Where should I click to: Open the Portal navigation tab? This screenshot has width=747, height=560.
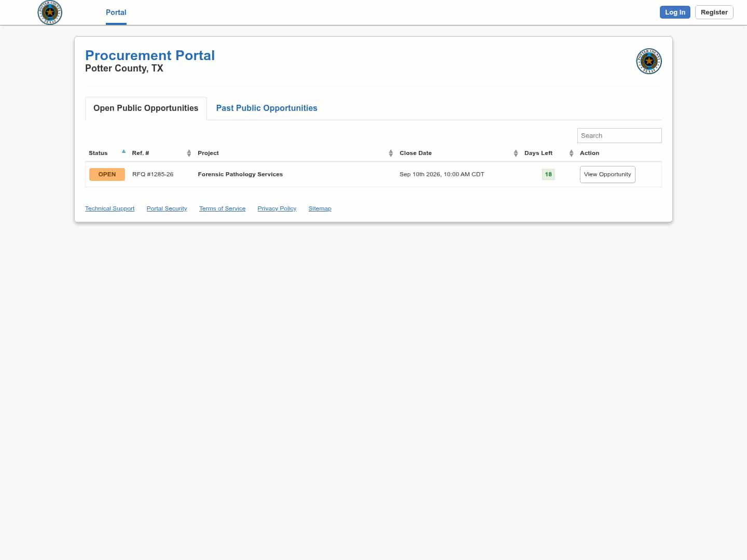click(116, 12)
